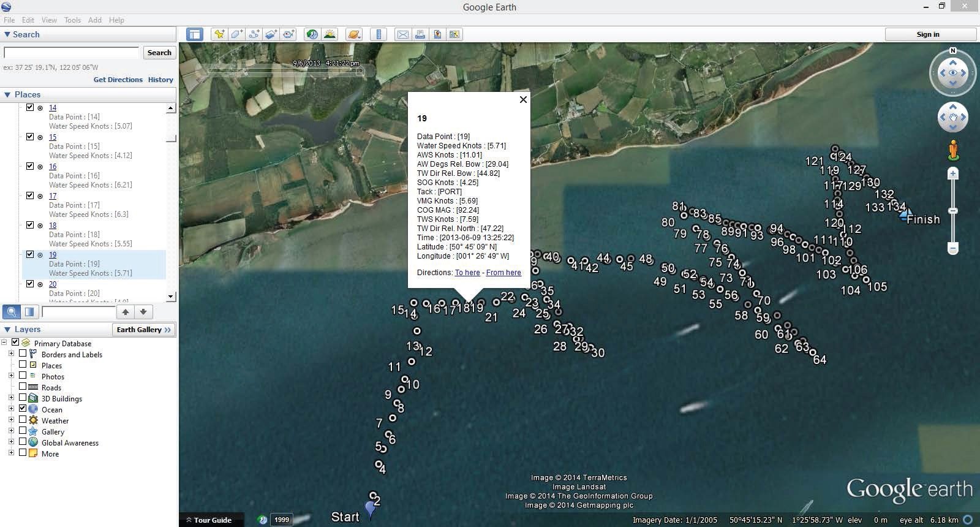The width and height of the screenshot is (980, 527).
Task: Click the Print icon in toolbar
Action: [x=420, y=34]
